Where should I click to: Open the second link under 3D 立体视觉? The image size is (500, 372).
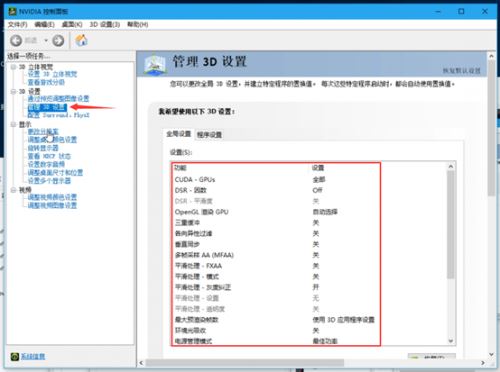pos(46,82)
